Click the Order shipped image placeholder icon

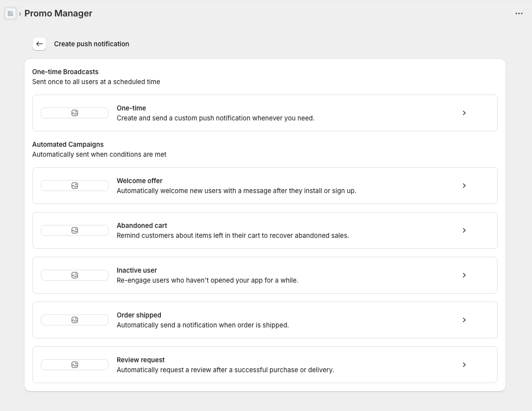[x=75, y=320]
